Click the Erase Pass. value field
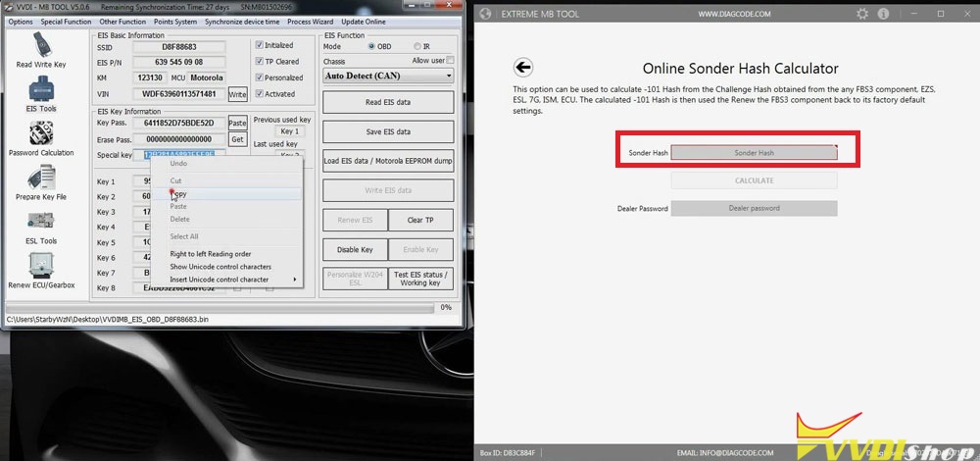Image resolution: width=980 pixels, height=461 pixels. [178, 139]
